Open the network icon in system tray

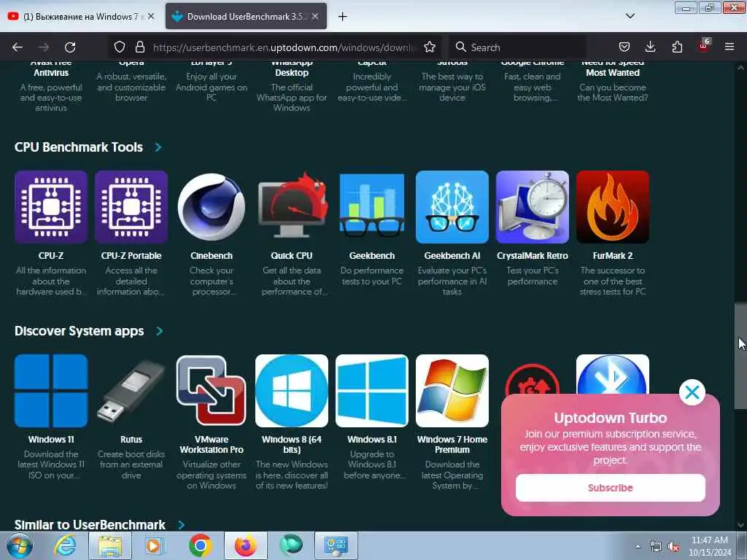pos(656,547)
